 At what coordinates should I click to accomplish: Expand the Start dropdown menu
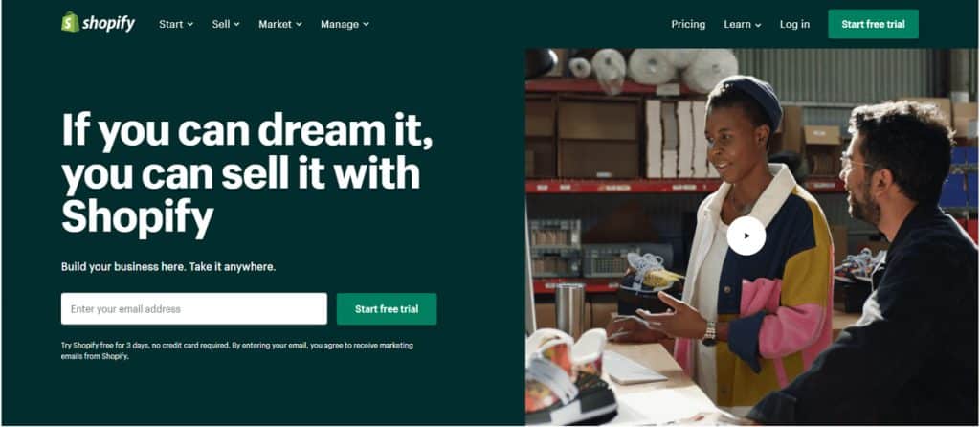(176, 24)
